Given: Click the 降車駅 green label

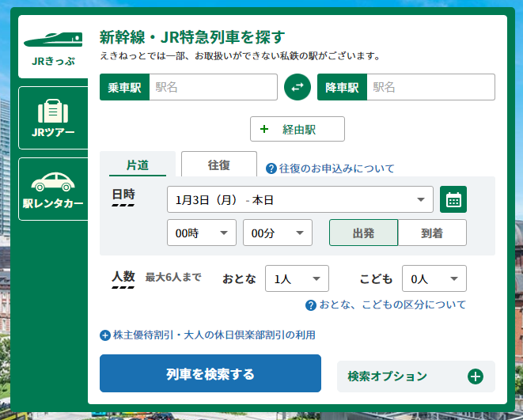Looking at the screenshot, I should [x=343, y=87].
